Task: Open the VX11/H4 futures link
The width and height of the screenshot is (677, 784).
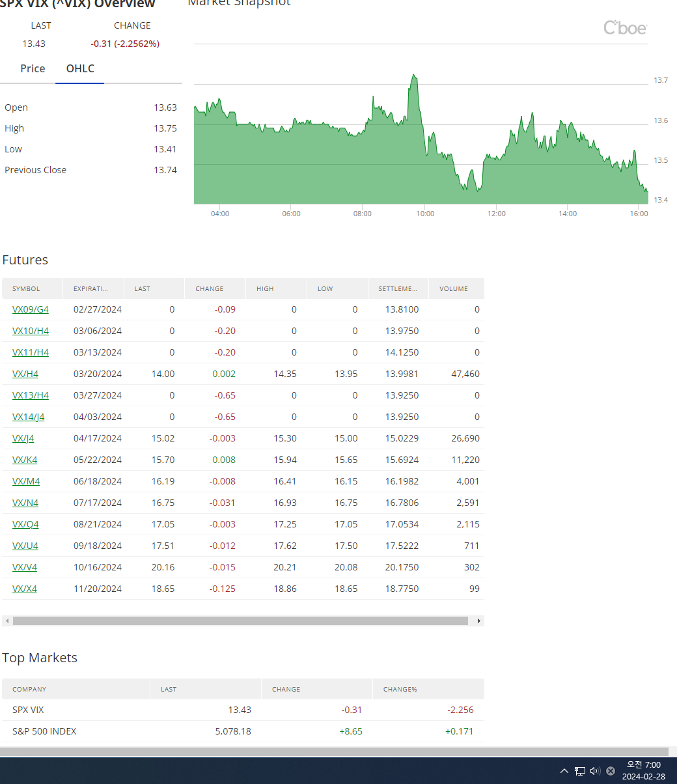Action: point(31,352)
